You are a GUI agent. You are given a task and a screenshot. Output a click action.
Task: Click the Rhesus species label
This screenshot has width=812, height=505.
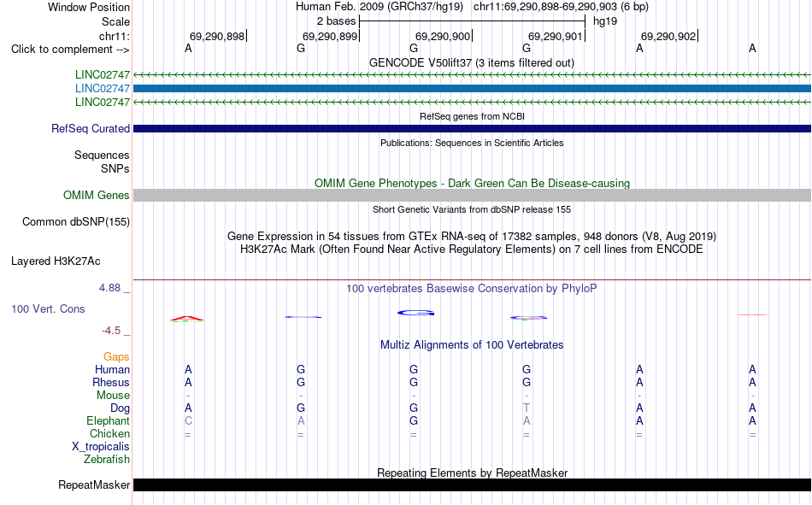pos(111,382)
